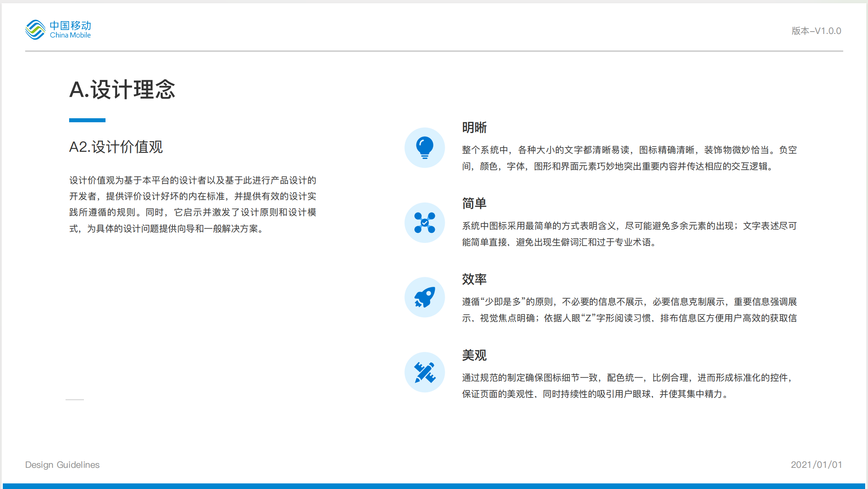Click the 2021/01/01 date in footer
This screenshot has width=868, height=489.
coord(816,465)
